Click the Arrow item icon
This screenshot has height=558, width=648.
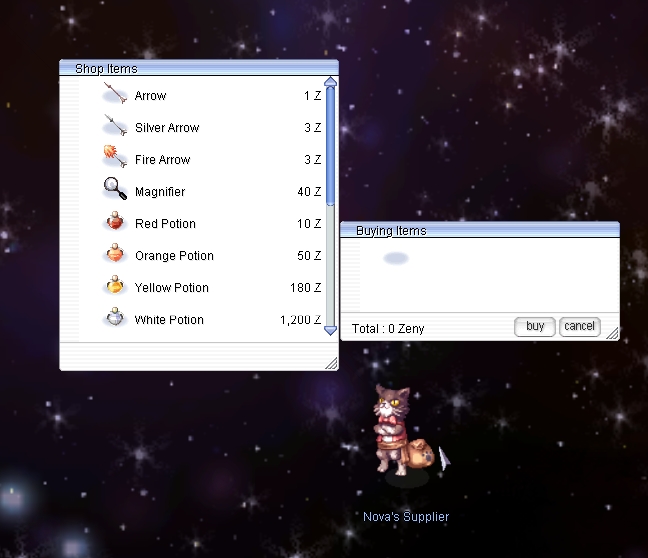(115, 96)
